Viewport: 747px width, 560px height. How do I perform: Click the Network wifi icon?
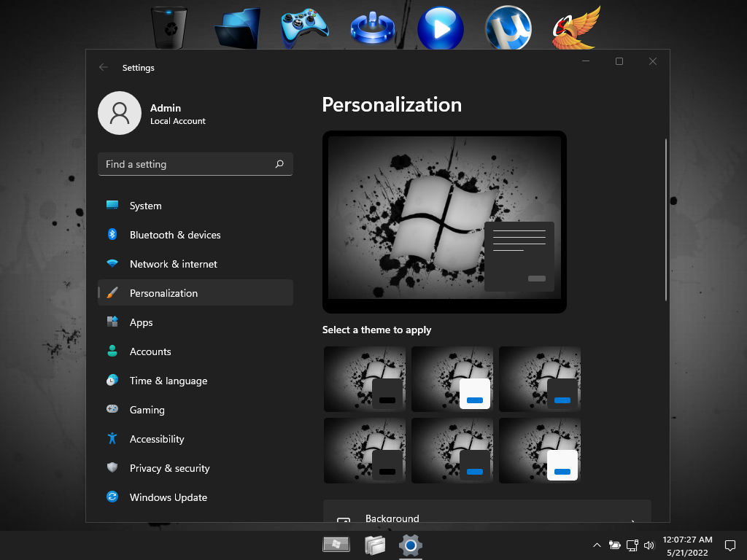tap(112, 263)
